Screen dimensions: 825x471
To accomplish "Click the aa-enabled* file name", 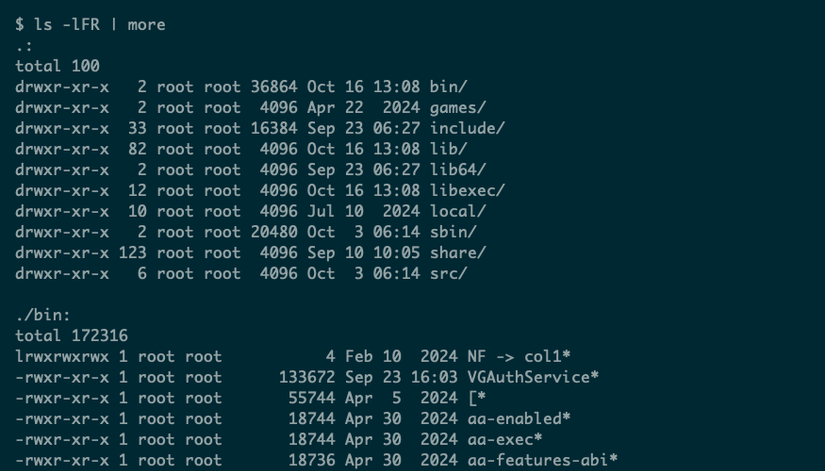I will coord(517,418).
